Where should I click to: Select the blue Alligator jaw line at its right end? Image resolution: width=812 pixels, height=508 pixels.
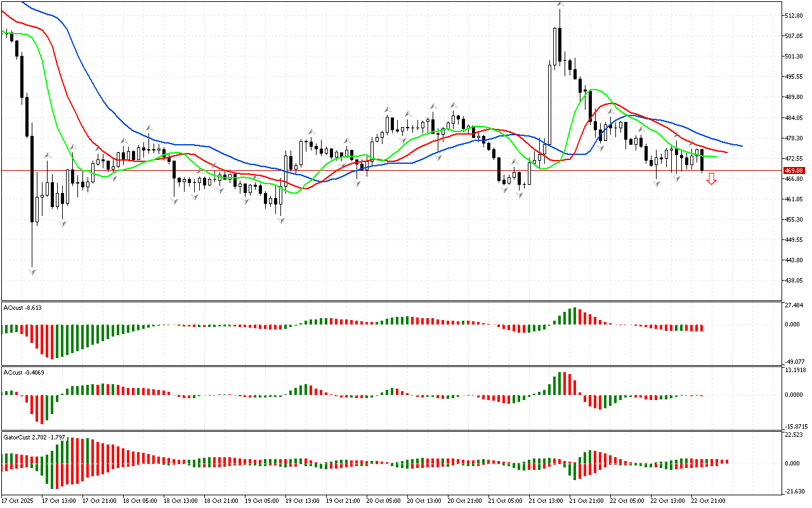741,145
